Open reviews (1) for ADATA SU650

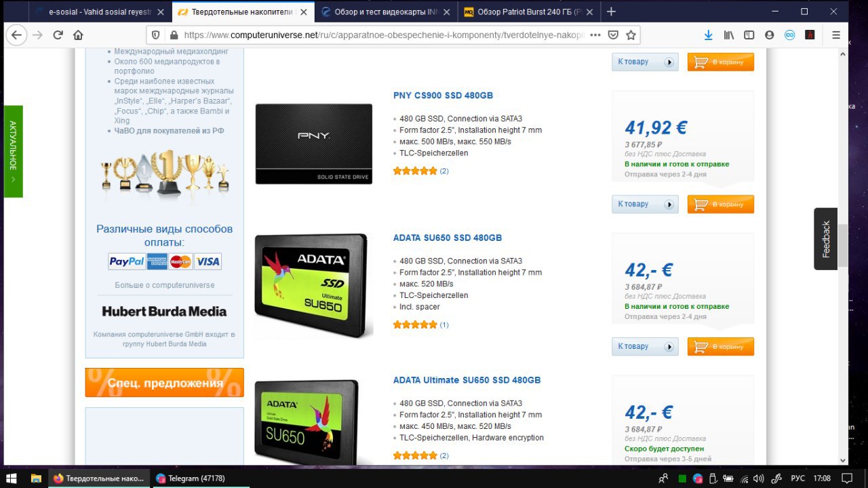(x=444, y=325)
